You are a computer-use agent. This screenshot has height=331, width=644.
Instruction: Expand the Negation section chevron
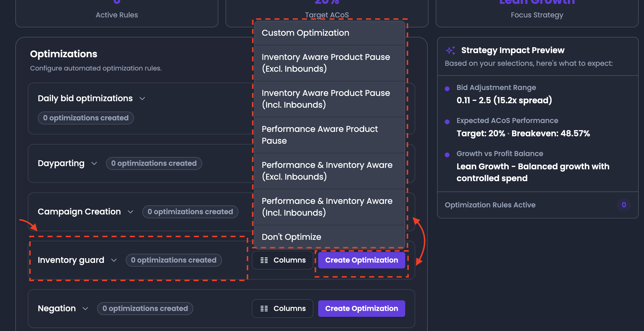(85, 309)
